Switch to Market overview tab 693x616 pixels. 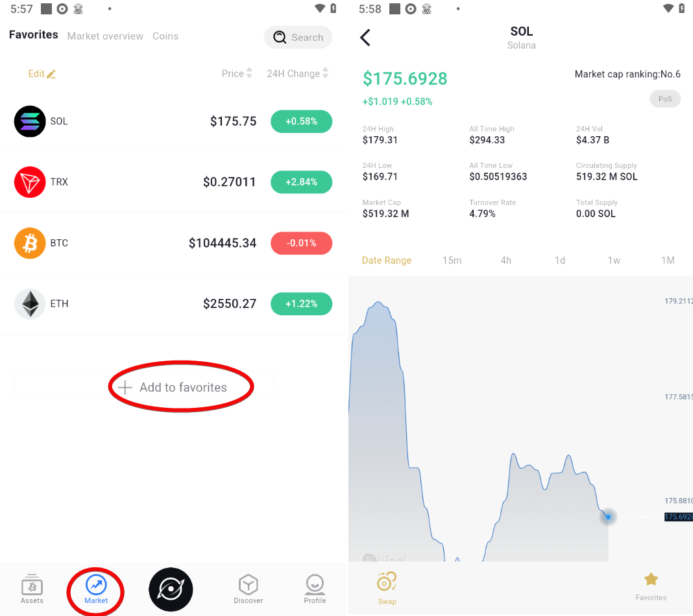(x=105, y=36)
